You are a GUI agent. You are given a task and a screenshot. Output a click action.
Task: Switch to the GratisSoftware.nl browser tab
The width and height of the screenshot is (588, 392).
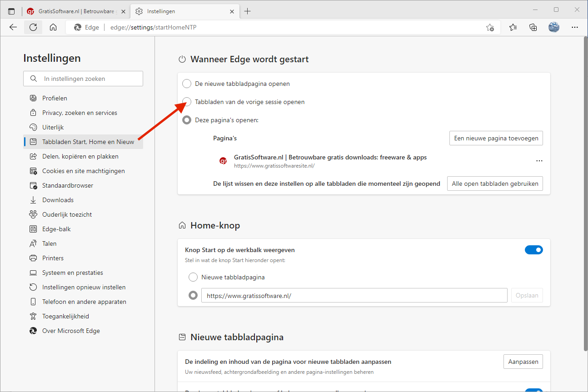(x=73, y=11)
